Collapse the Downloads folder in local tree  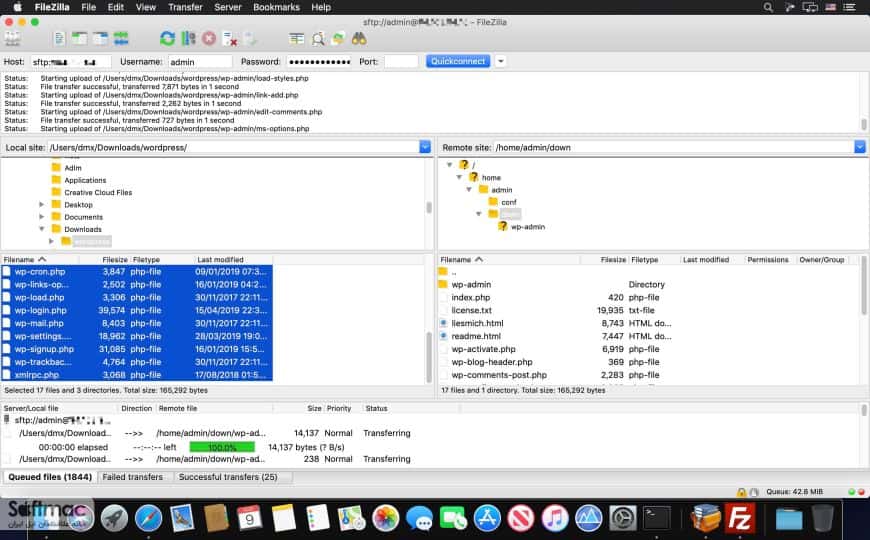click(42, 229)
